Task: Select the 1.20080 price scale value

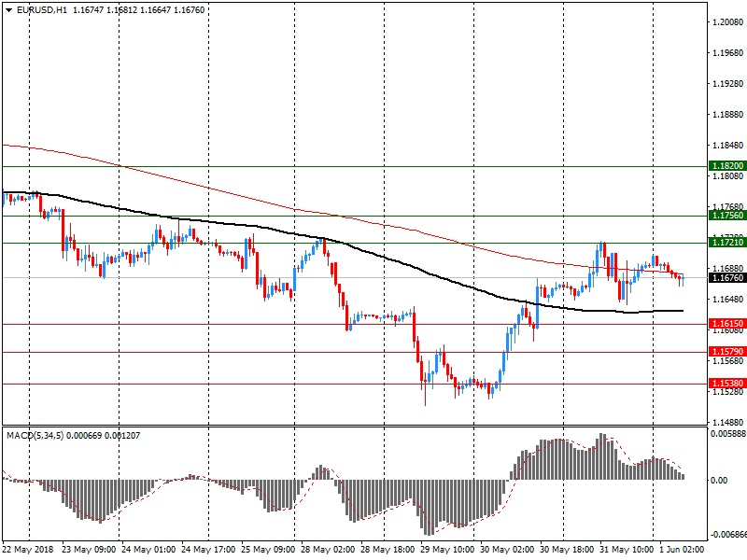Action: tap(728, 21)
